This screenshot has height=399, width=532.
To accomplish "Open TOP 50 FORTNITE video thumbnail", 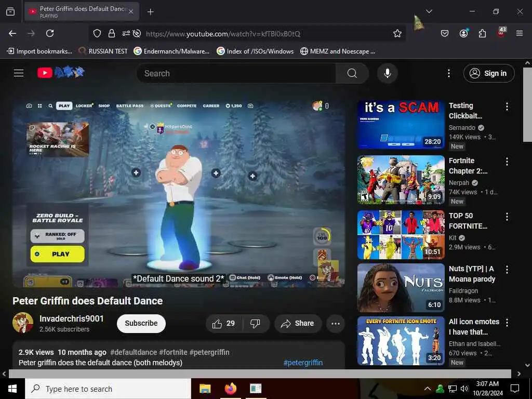I will click(x=401, y=235).
